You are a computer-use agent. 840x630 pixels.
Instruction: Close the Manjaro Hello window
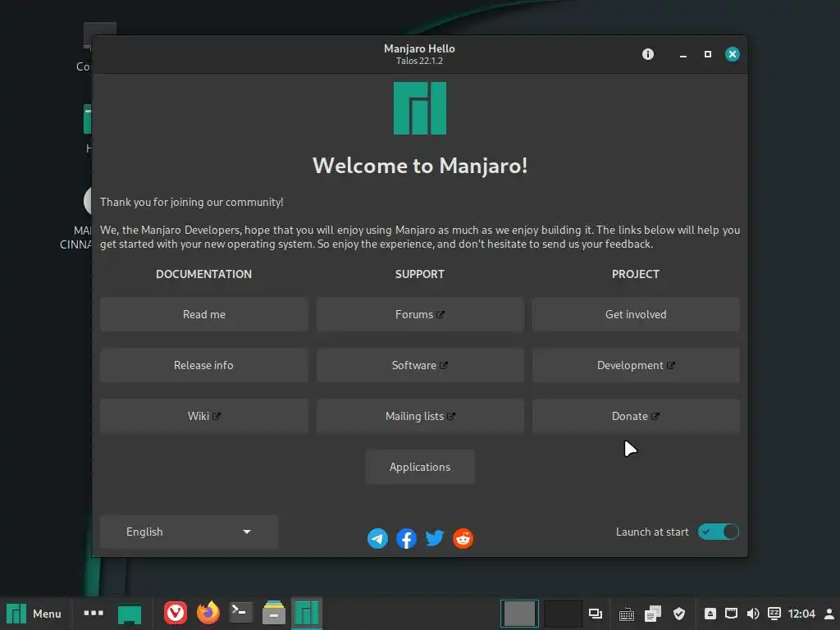[x=733, y=54]
